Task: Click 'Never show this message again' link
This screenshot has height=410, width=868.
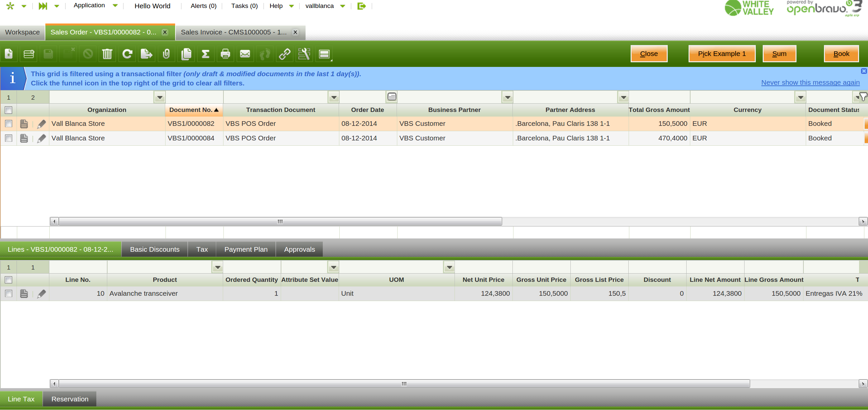Action: 810,82
